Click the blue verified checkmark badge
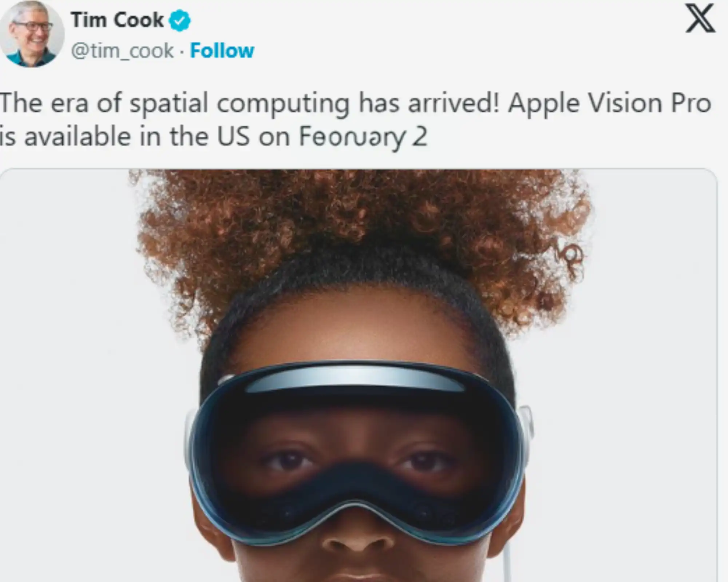728x582 pixels. click(179, 20)
